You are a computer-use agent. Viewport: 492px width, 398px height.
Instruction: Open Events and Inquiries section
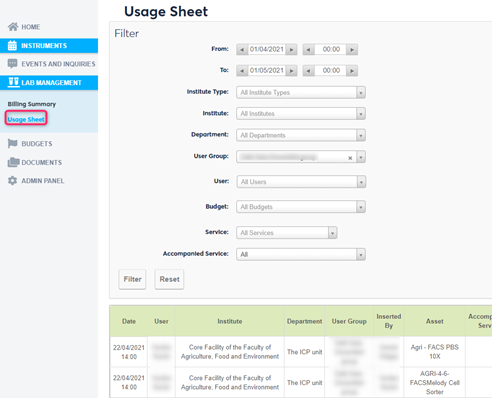[58, 64]
